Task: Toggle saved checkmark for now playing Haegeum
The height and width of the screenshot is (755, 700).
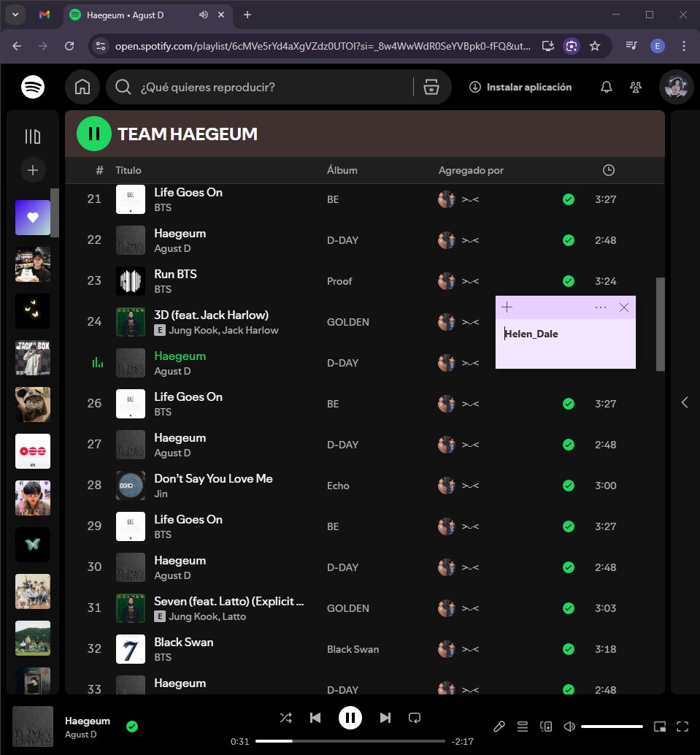Action: [x=132, y=727]
